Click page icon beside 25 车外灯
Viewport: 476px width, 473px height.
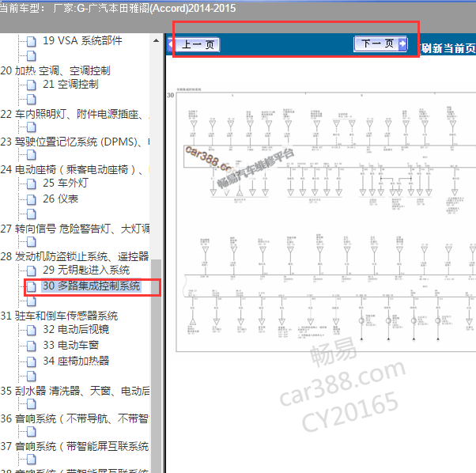point(32,184)
